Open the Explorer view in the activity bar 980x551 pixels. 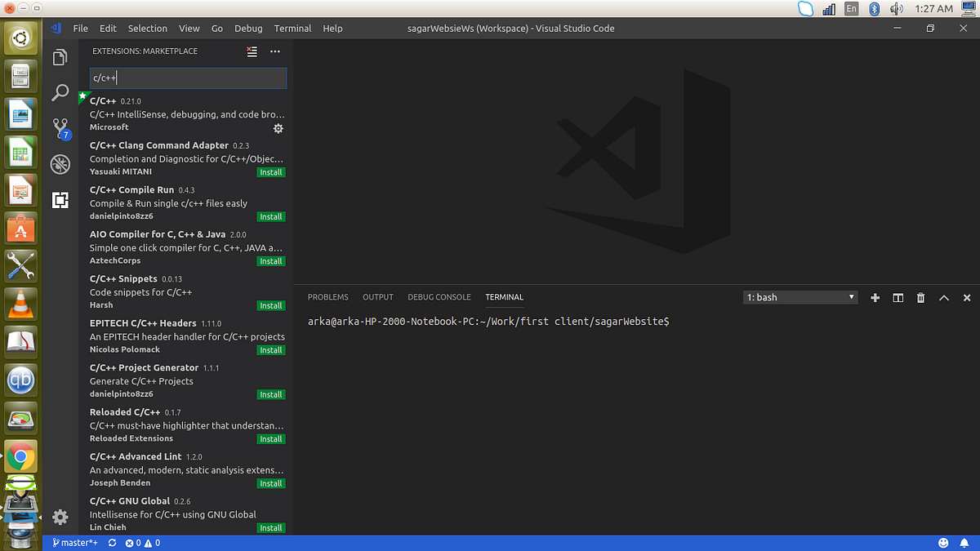60,56
